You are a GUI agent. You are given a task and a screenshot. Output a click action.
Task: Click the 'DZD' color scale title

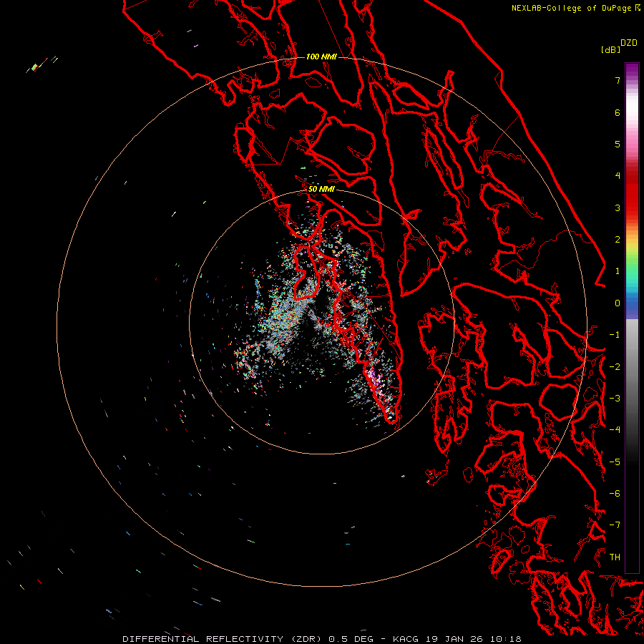pyautogui.click(x=629, y=43)
